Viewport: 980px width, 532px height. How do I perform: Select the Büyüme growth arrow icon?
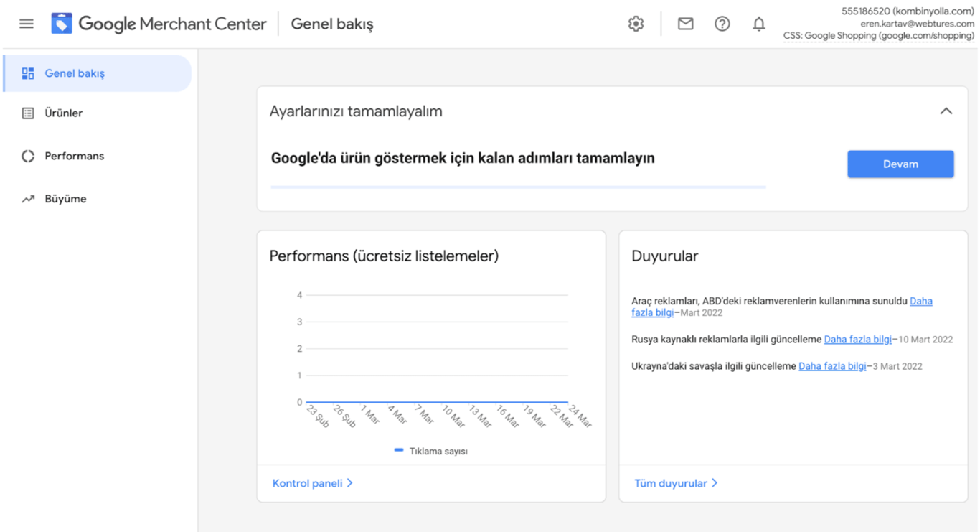(x=27, y=199)
